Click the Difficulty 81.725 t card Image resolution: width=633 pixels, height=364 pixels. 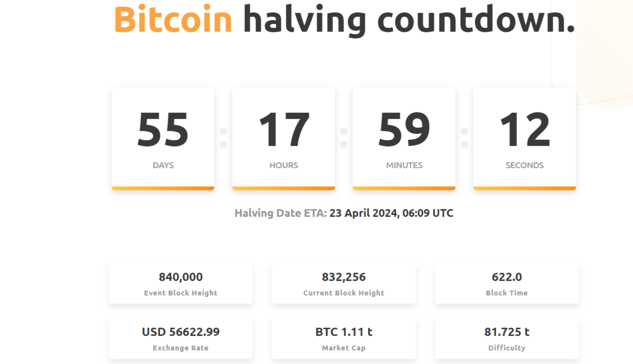[x=507, y=337]
